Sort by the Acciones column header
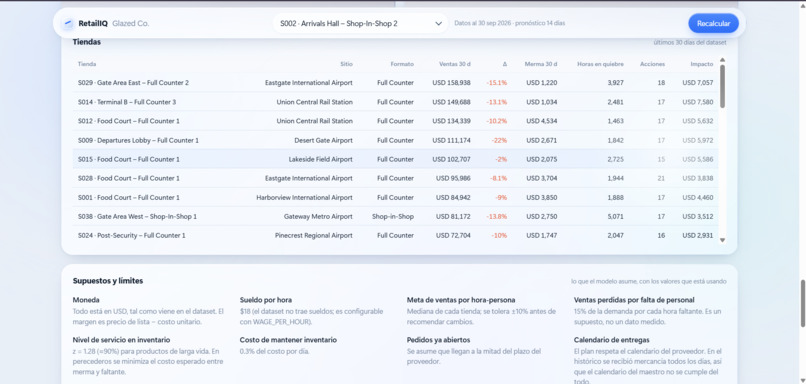806x384 pixels. click(x=652, y=64)
